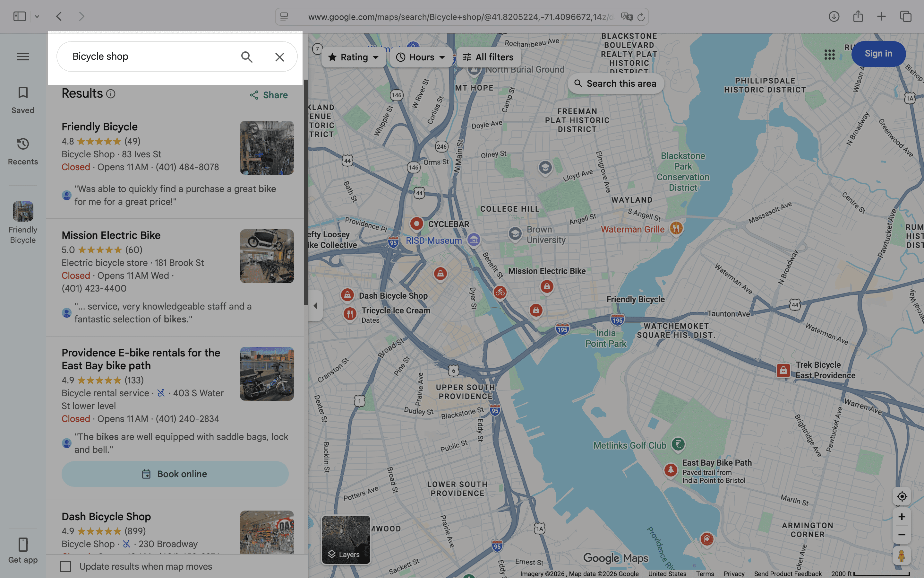
Task: Click the Tricycle Ice Cream pin
Action: pyautogui.click(x=349, y=314)
